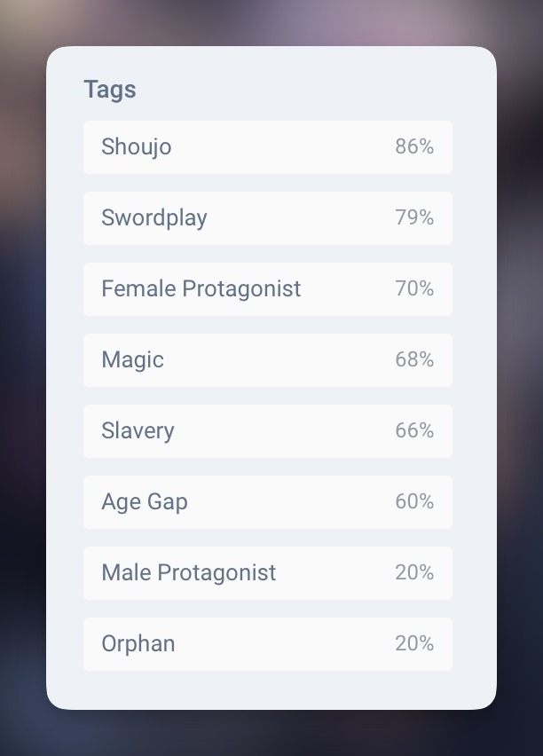Viewport: 543px width, 756px height.
Task: Open the Female Protagonist tag
Action: (268, 289)
